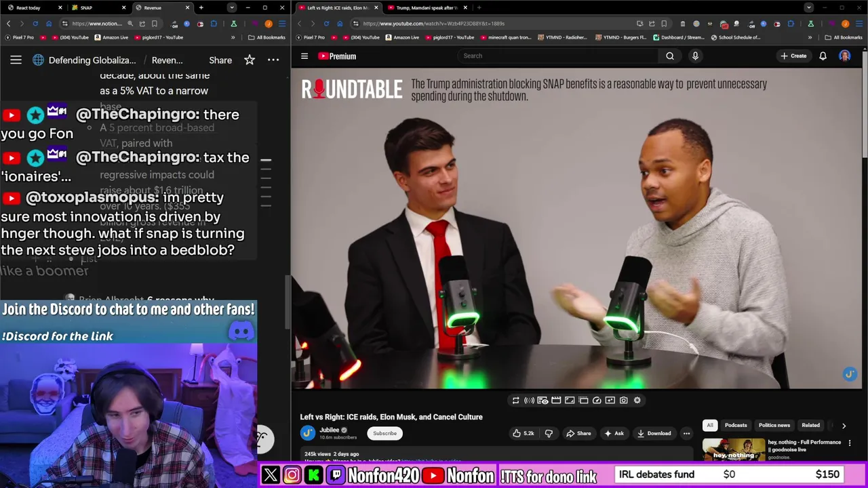Screen dimensions: 868x488
Task: Dislike the Left vs Right video
Action: (549, 433)
